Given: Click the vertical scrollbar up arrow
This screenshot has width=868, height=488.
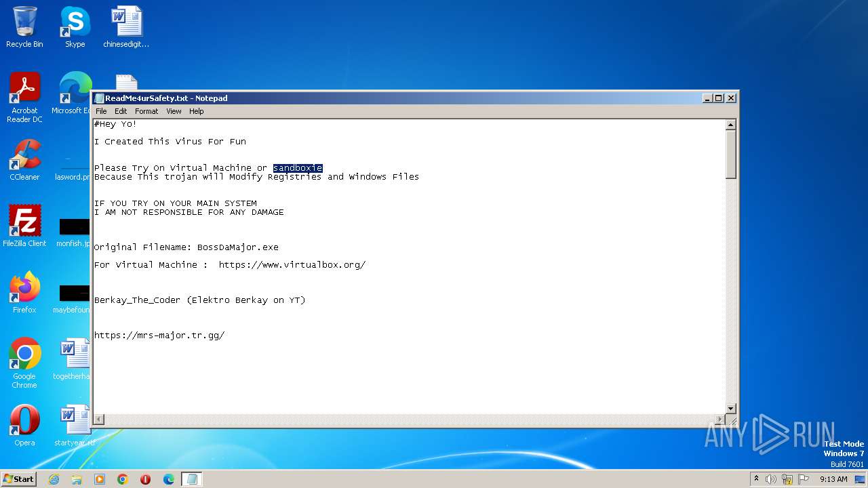Looking at the screenshot, I should pyautogui.click(x=731, y=125).
